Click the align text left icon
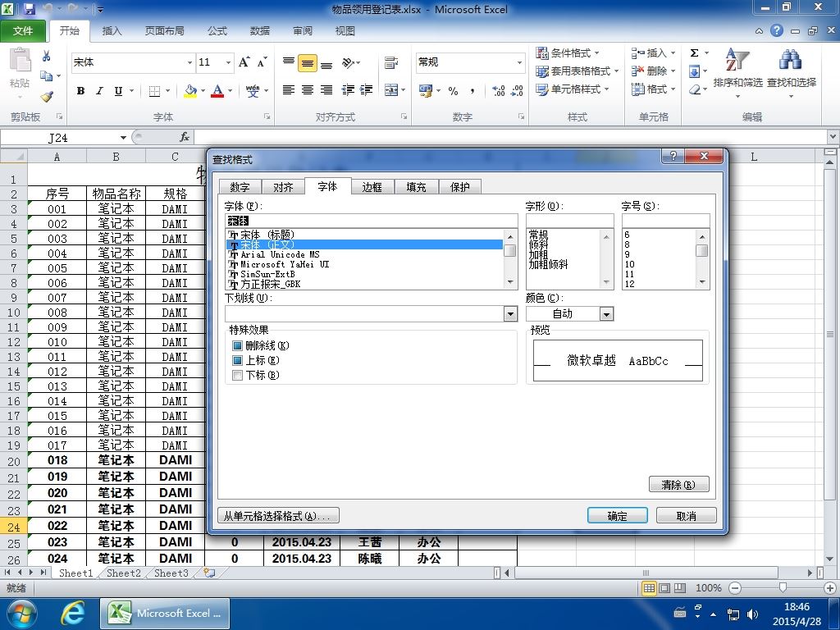Viewport: 840px width, 630px height. coord(288,90)
